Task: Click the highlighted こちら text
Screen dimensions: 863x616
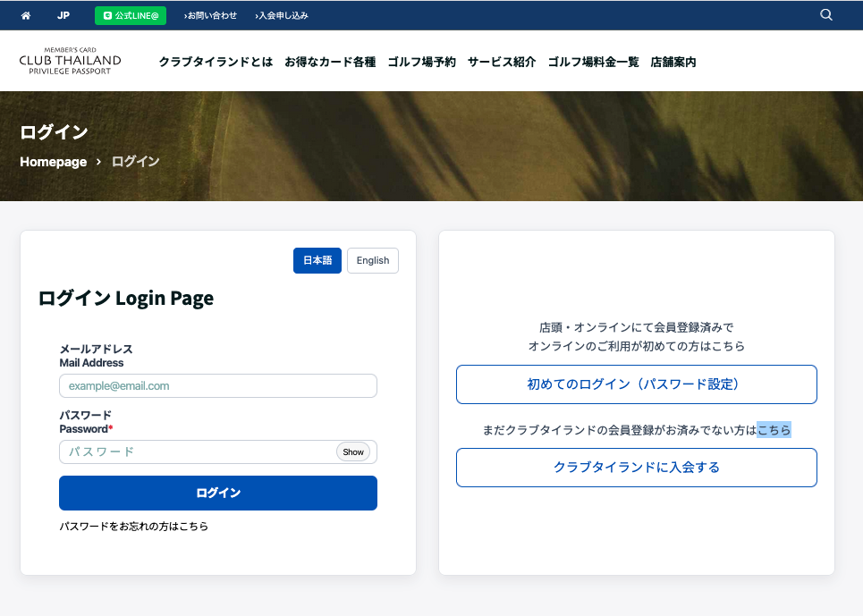Action: (x=774, y=430)
